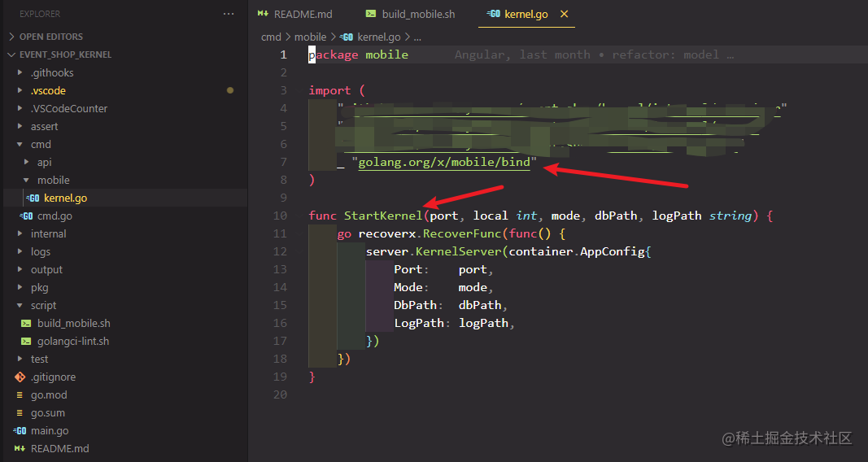The height and width of the screenshot is (462, 868).
Task: Click the AppConfig struct name on line 12
Action: click(613, 251)
